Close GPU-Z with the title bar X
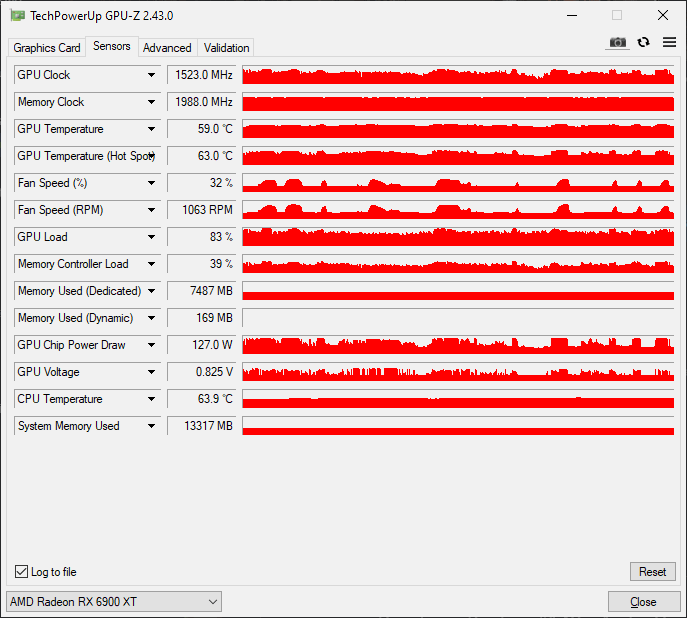The width and height of the screenshot is (687, 618). click(x=663, y=15)
